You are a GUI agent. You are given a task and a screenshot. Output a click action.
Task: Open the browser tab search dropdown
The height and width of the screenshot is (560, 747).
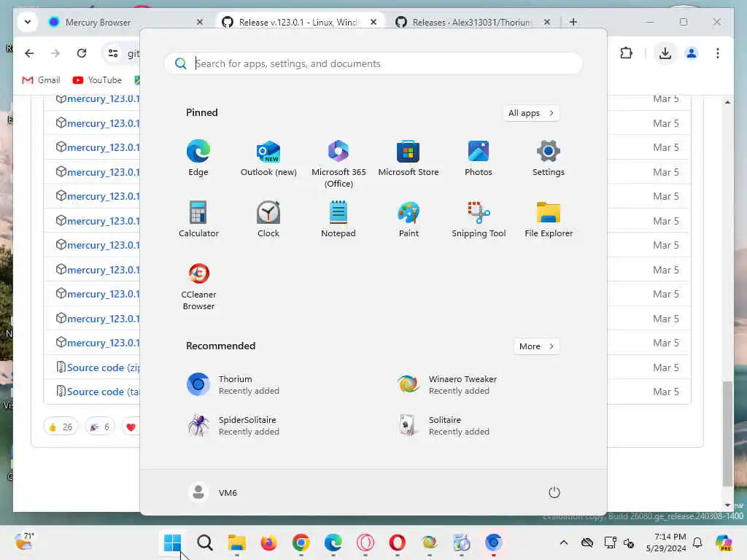click(28, 22)
